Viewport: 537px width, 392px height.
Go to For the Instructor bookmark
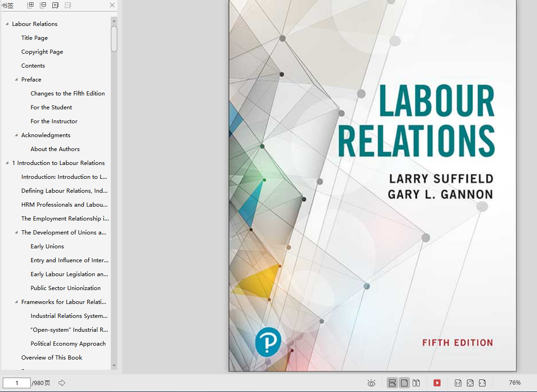[x=54, y=121]
